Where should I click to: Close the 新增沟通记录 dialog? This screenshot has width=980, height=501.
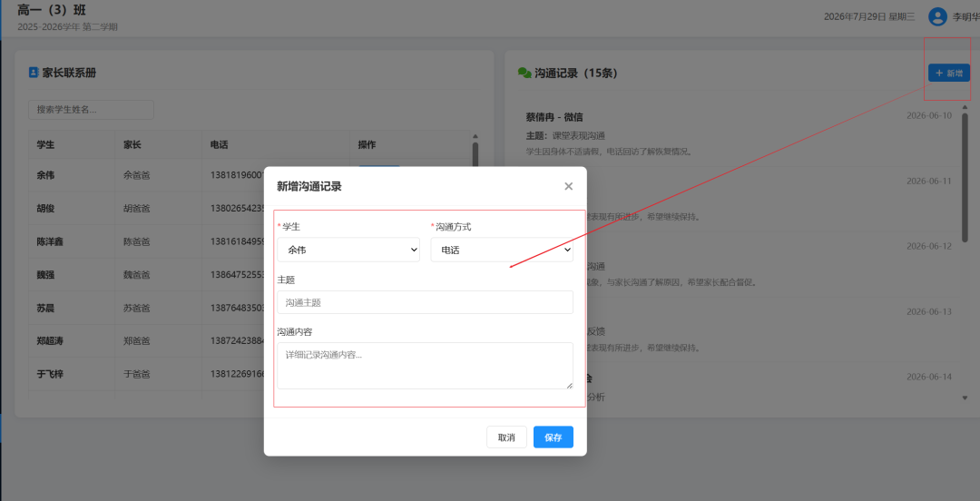568,186
